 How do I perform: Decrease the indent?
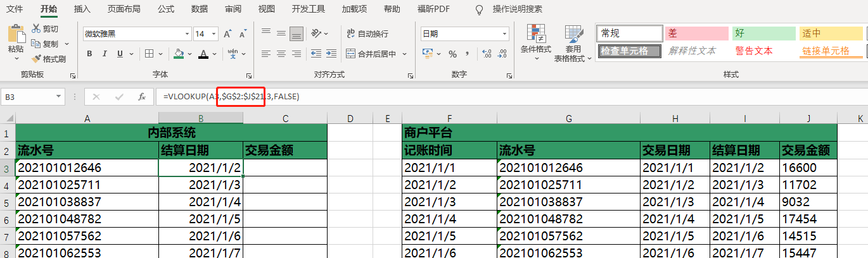pos(315,54)
